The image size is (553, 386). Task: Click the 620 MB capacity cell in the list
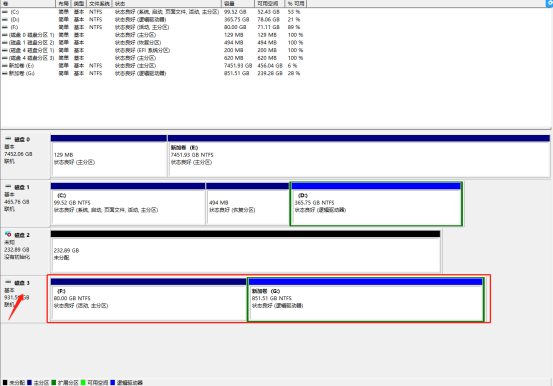233,58
